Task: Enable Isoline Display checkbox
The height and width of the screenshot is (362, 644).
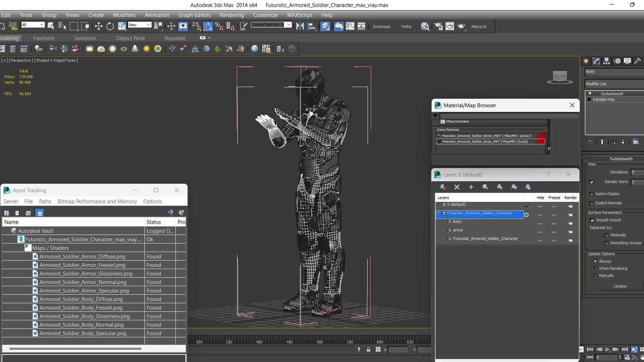Action: pos(592,194)
